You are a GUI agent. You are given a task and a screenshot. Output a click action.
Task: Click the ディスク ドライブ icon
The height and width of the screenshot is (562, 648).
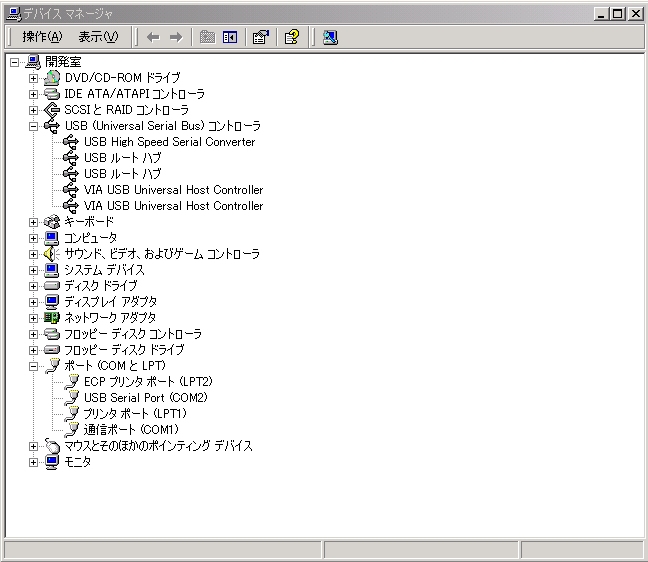pos(52,286)
